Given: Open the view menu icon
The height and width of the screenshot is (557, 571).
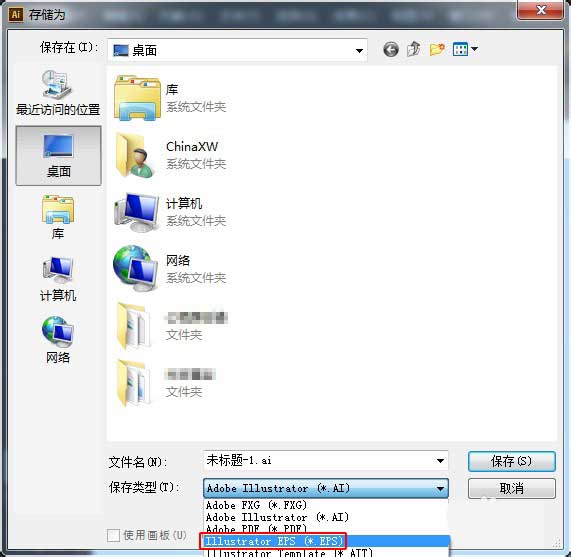Looking at the screenshot, I should [x=460, y=49].
